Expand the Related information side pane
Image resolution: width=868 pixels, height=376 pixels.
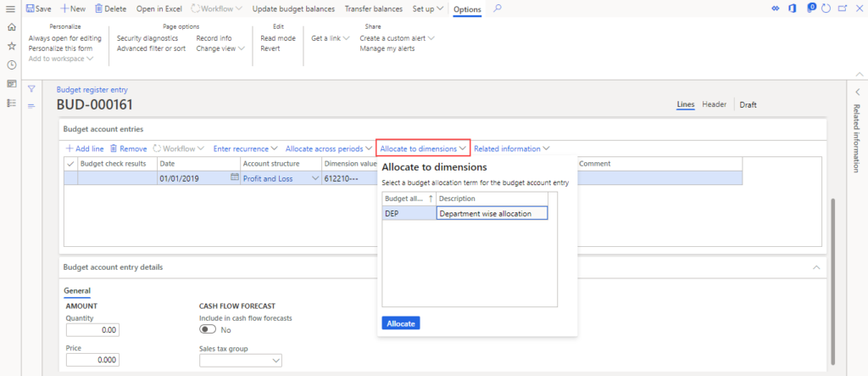856,92
